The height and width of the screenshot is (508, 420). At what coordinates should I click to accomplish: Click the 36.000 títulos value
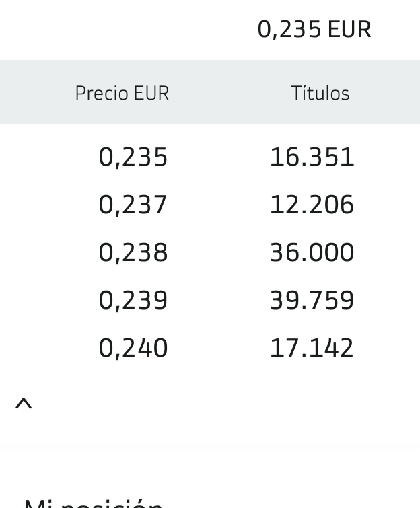[312, 252]
